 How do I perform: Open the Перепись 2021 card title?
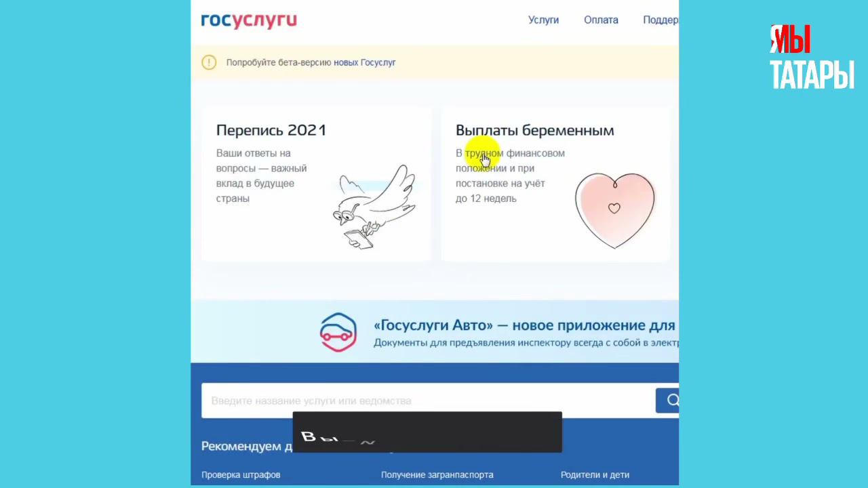271,130
